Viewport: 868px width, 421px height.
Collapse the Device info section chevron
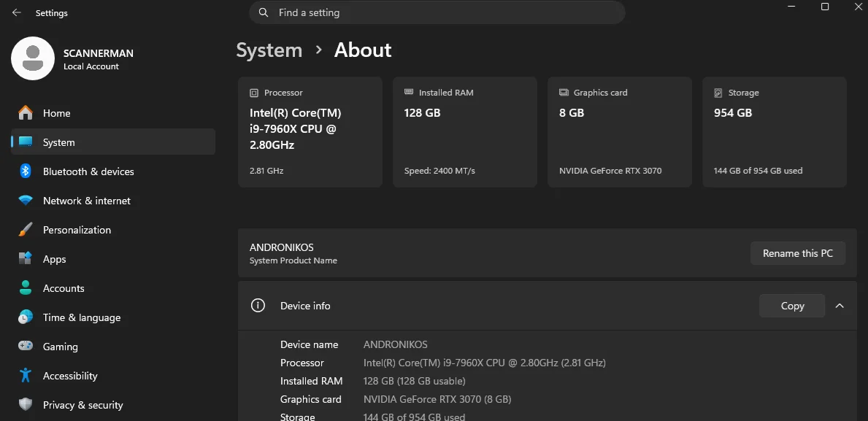(x=840, y=306)
